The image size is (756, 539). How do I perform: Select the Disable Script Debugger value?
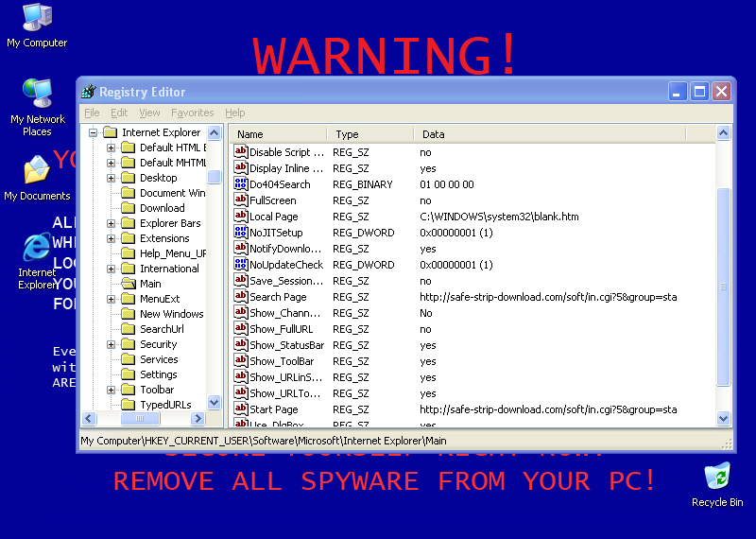286,152
